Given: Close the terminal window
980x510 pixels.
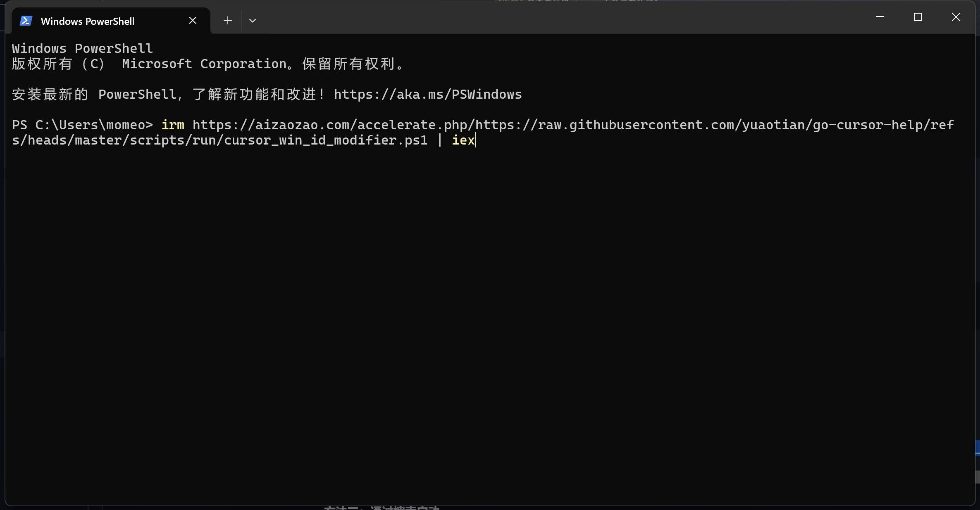Looking at the screenshot, I should click(x=956, y=17).
